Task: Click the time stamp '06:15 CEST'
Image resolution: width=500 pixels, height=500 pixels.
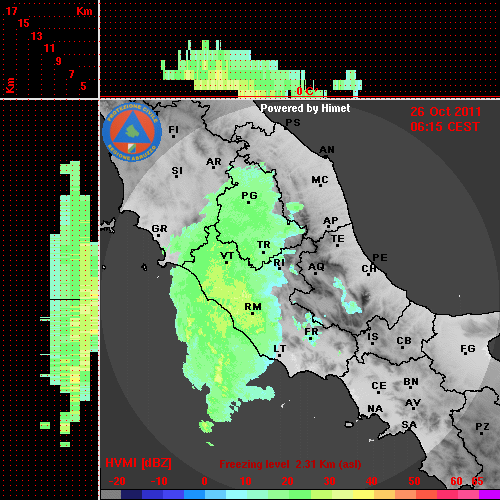Action: (x=445, y=127)
